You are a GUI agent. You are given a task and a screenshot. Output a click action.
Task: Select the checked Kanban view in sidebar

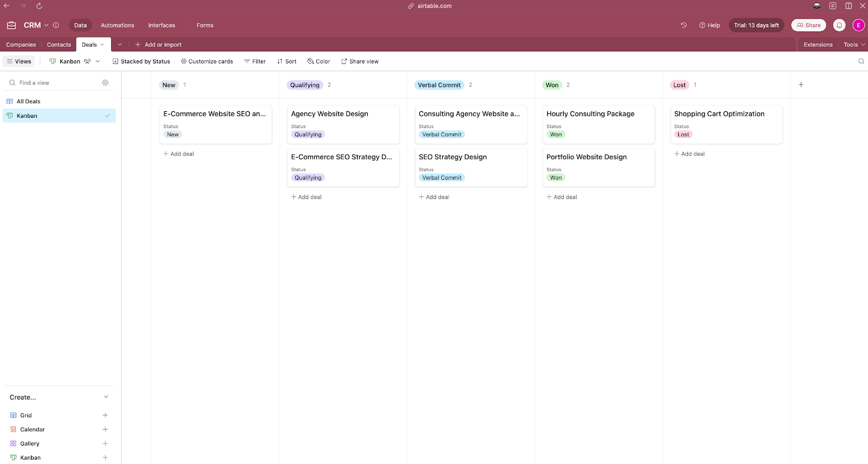pos(59,116)
